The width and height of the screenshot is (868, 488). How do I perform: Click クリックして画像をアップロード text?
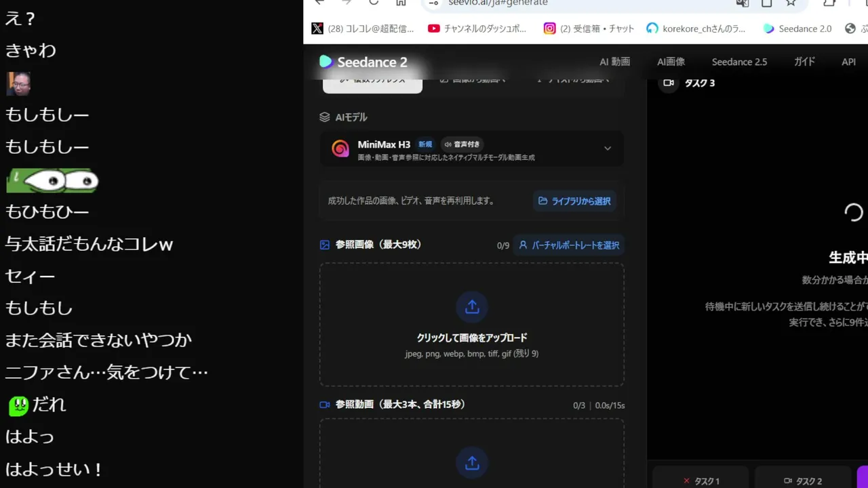tap(472, 338)
